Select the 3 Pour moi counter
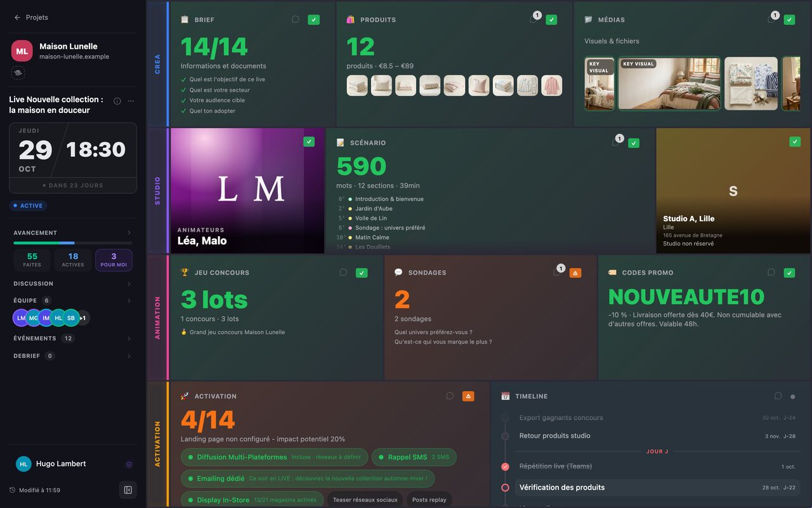Image resolution: width=812 pixels, height=508 pixels. 114,260
